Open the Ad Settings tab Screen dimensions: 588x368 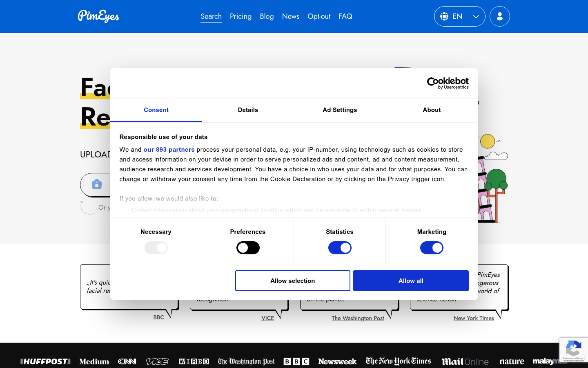point(340,110)
